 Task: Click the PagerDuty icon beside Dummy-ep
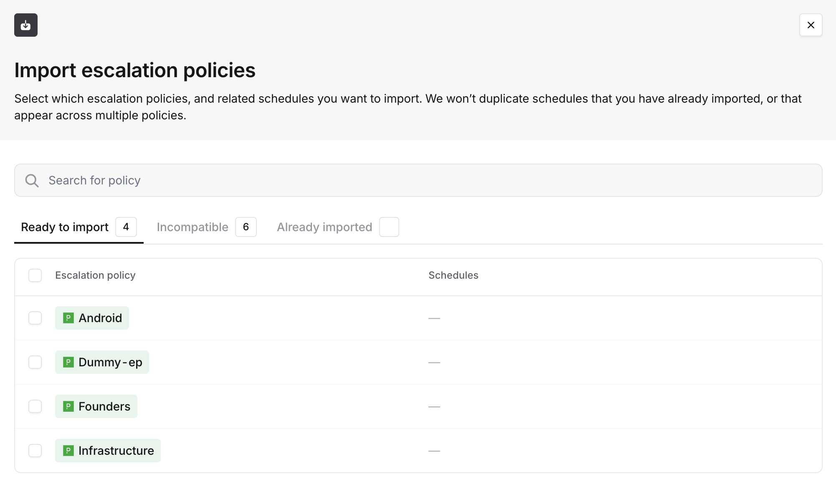[68, 362]
